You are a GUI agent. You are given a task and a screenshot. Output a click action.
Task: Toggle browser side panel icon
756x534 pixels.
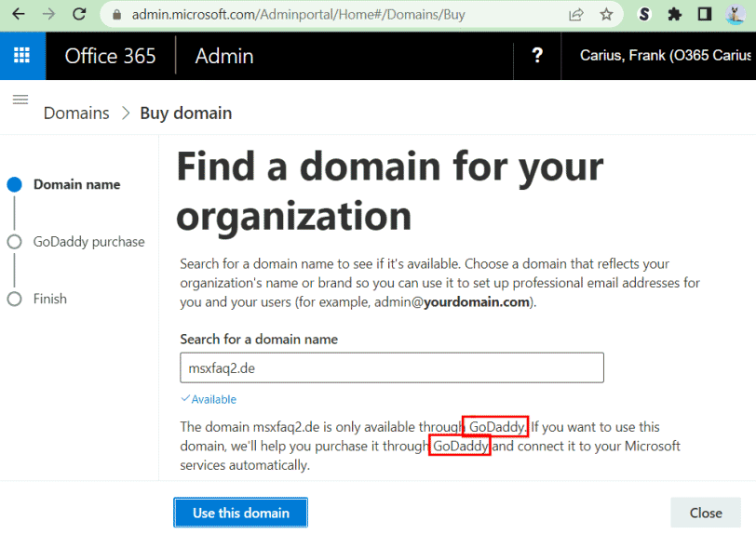click(705, 15)
